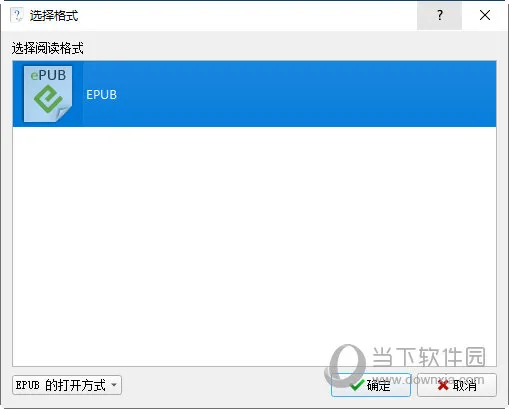509x409 pixels.
Task: Click the ePUB file format icon
Action: tap(48, 94)
